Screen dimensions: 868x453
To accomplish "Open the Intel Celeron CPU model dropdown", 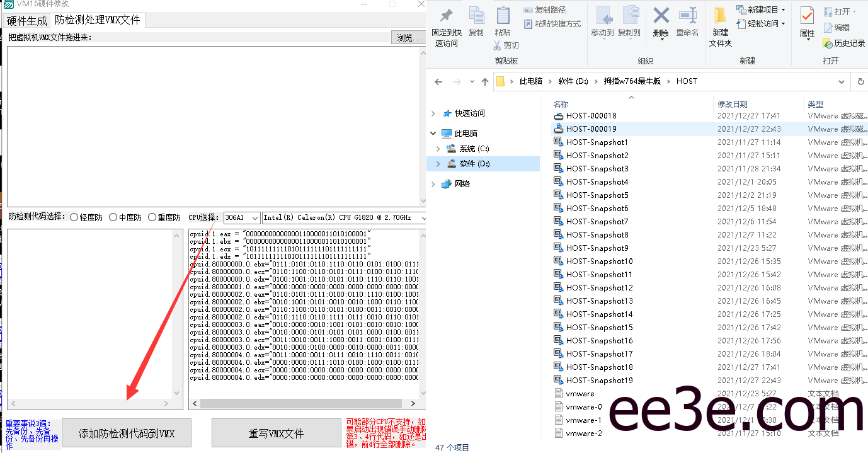I will pos(421,217).
